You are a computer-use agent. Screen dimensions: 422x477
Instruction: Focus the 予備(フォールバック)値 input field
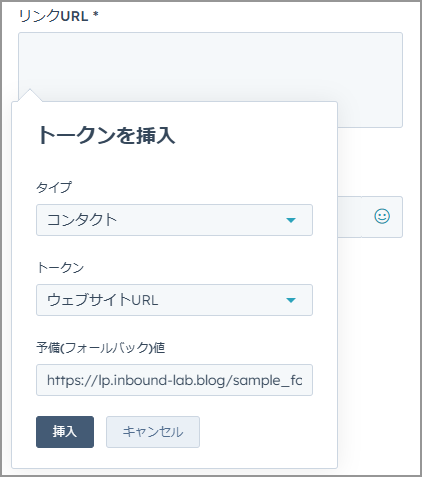tap(174, 380)
